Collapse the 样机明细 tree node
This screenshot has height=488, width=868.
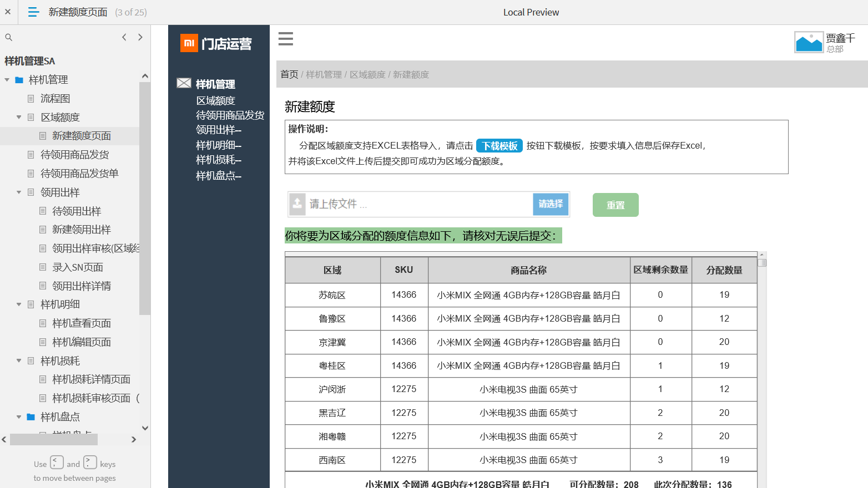pyautogui.click(x=19, y=304)
